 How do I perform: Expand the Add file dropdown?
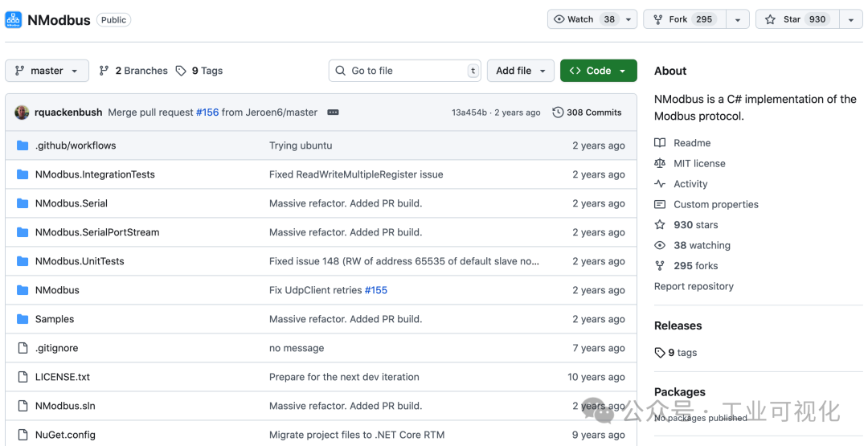click(x=521, y=71)
